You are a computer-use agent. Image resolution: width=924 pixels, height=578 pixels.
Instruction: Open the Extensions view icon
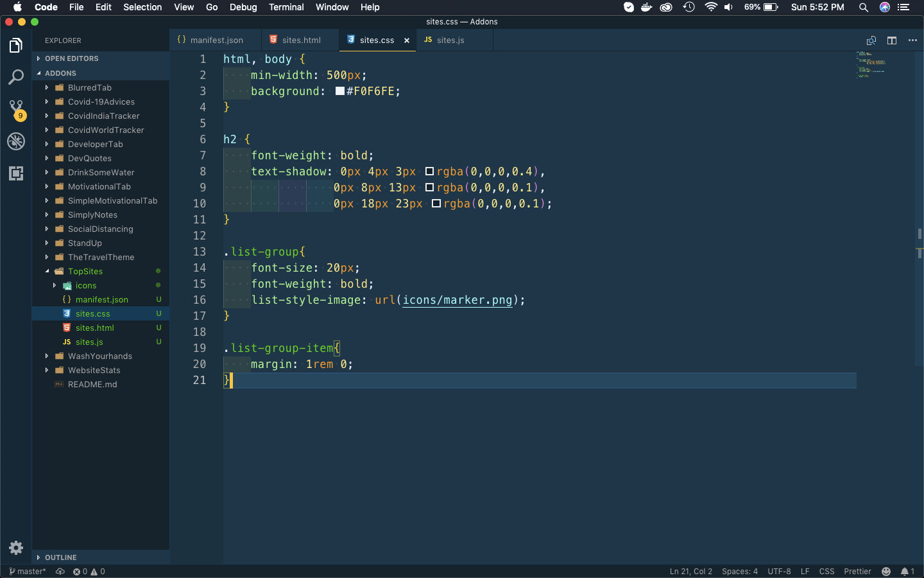[x=16, y=173]
